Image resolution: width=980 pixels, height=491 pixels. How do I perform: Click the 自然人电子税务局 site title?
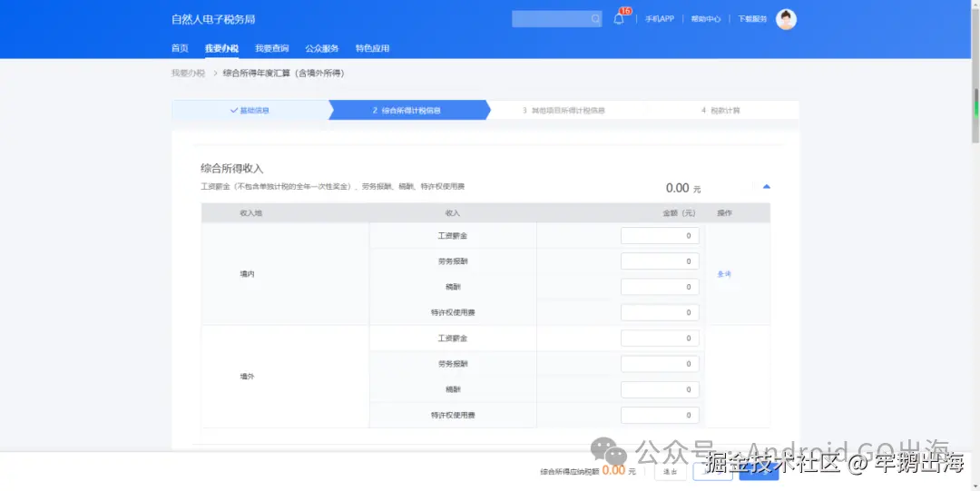coord(213,19)
